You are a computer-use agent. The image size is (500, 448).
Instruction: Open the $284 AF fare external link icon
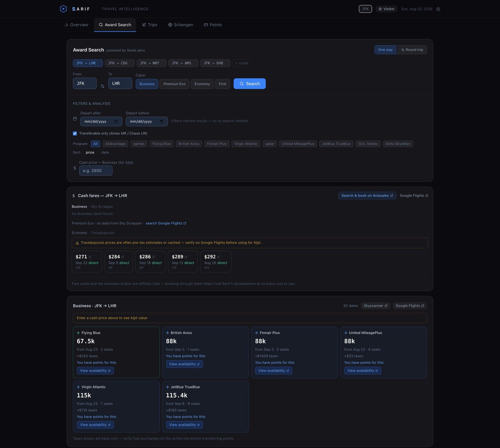coord(122,257)
